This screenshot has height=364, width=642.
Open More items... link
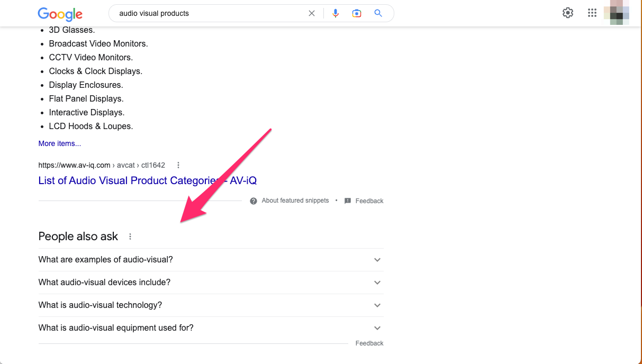coord(60,143)
